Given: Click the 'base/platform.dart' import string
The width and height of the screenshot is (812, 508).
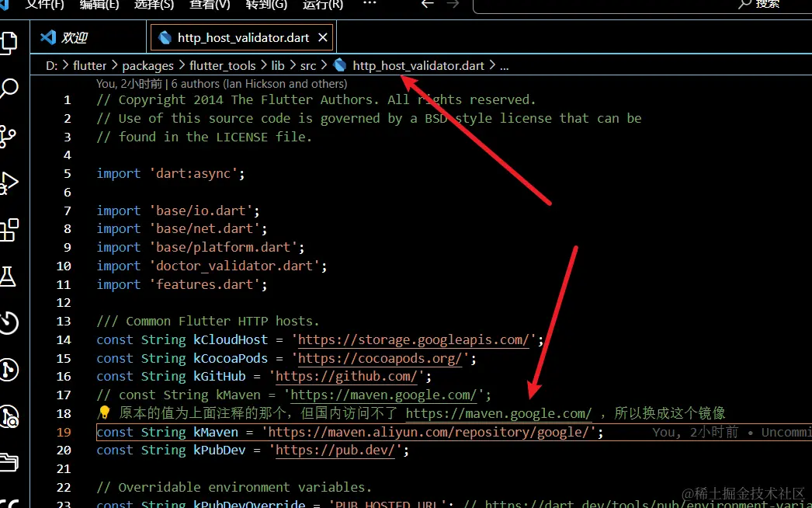Looking at the screenshot, I should [224, 247].
